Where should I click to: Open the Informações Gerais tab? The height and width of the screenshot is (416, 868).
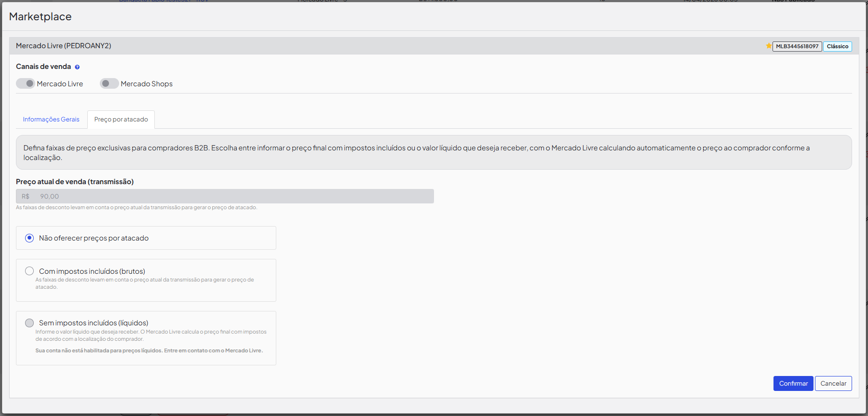tap(51, 120)
